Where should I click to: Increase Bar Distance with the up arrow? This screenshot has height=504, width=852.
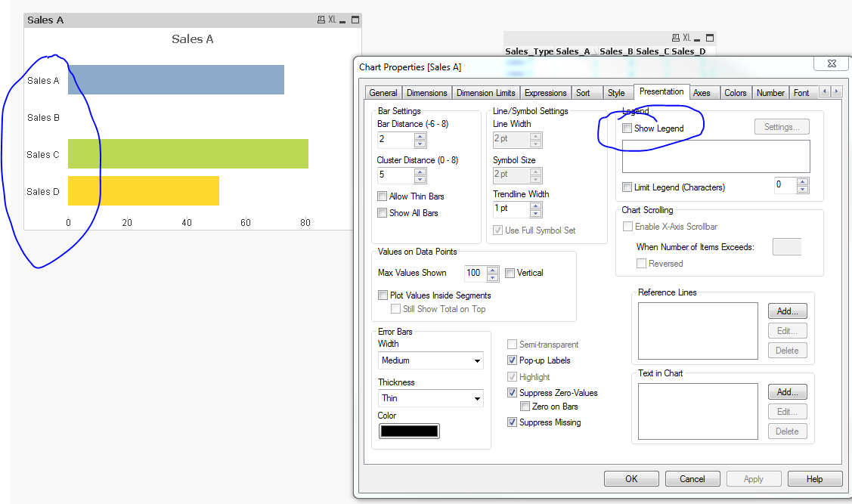(420, 136)
